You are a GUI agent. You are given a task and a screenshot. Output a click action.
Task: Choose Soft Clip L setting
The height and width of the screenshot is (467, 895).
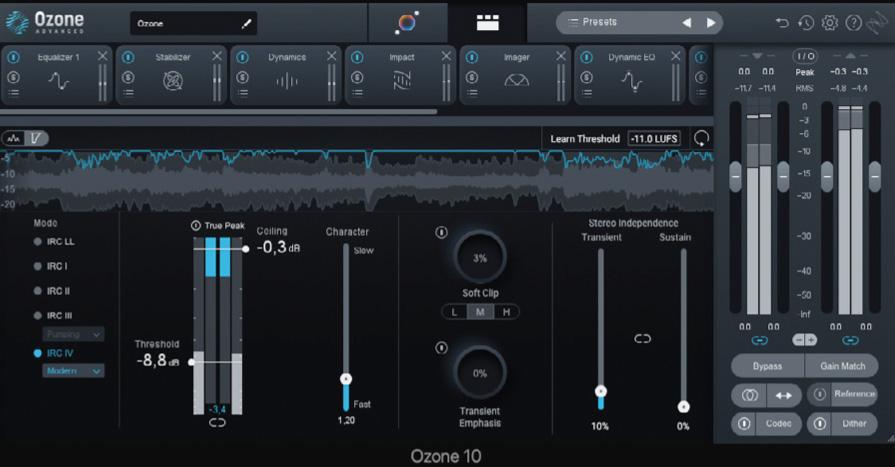pyautogui.click(x=454, y=312)
